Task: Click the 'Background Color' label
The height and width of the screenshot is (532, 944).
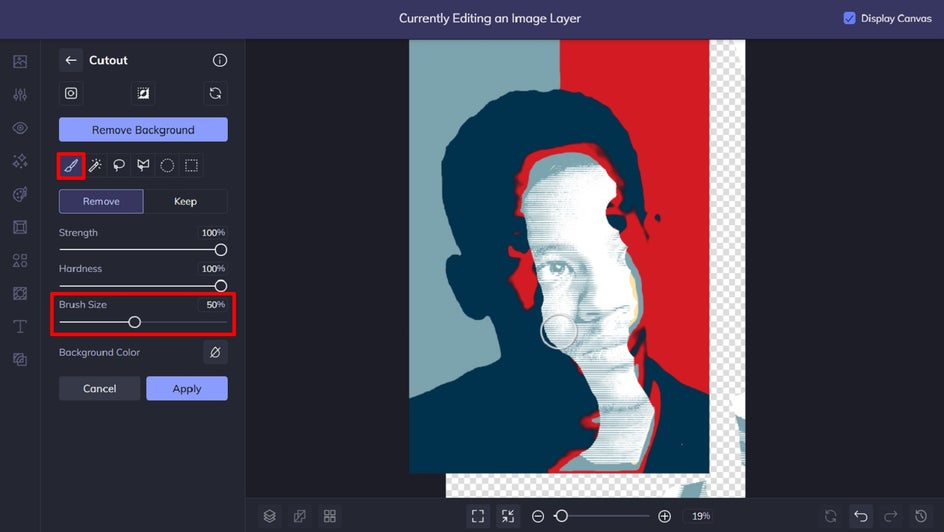Action: [99, 353]
